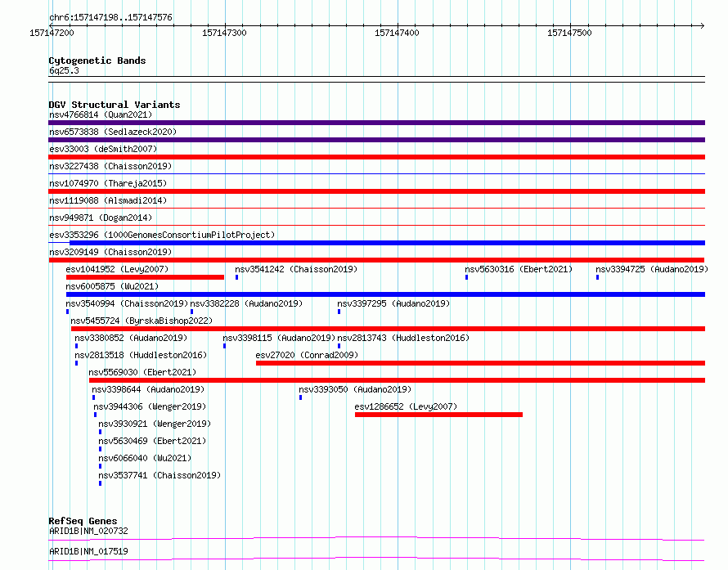This screenshot has width=728, height=570.
Task: Click the nsv3393050 (Audano2019) label
Action: (x=355, y=389)
